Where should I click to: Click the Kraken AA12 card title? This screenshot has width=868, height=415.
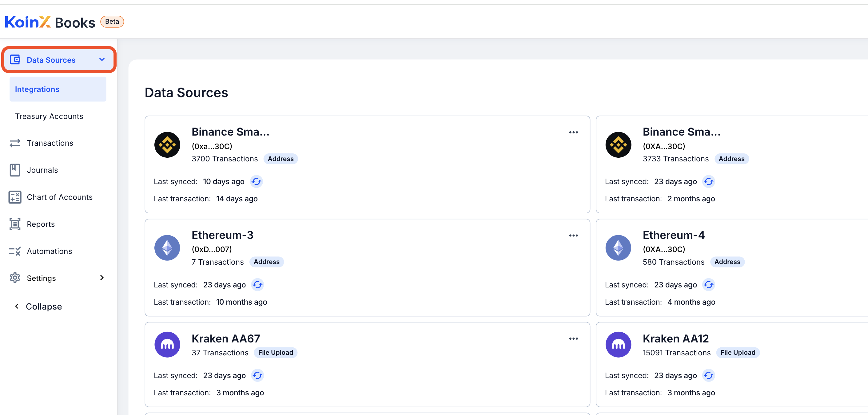675,338
